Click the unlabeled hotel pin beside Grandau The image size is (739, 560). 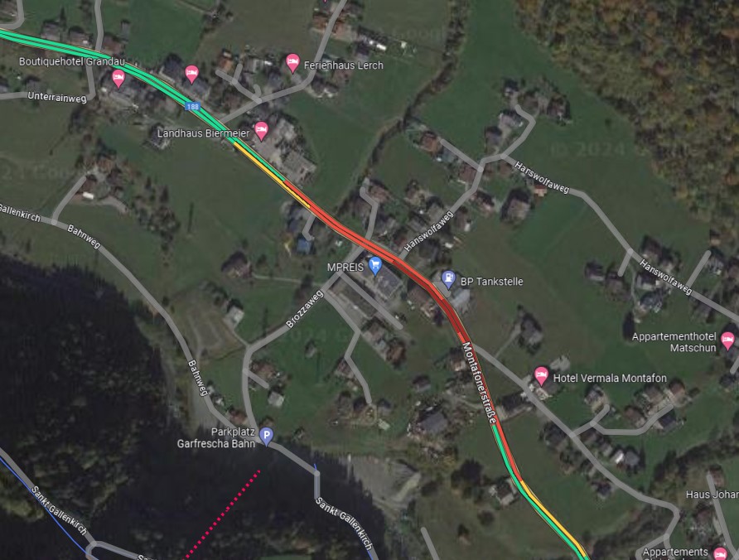(x=191, y=74)
